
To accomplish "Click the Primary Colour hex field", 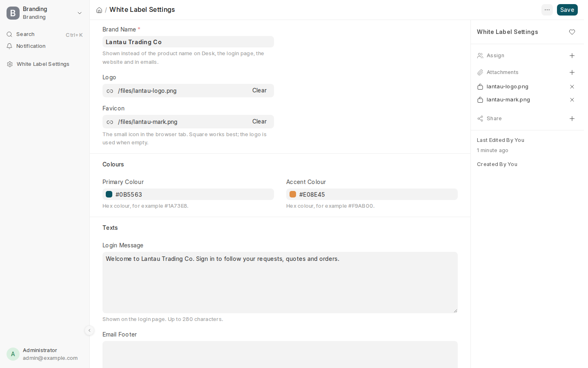I will tap(188, 194).
